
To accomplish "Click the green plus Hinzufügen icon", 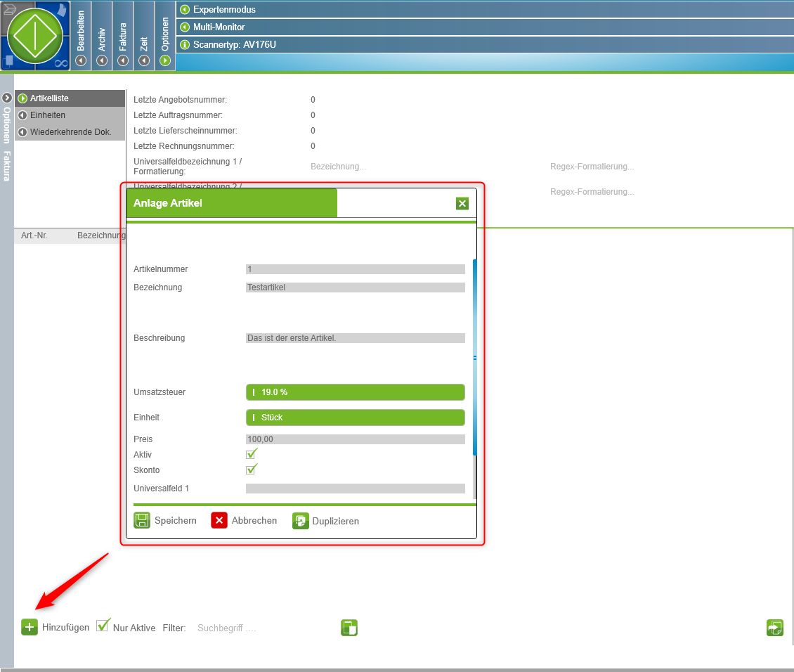I will pyautogui.click(x=30, y=627).
